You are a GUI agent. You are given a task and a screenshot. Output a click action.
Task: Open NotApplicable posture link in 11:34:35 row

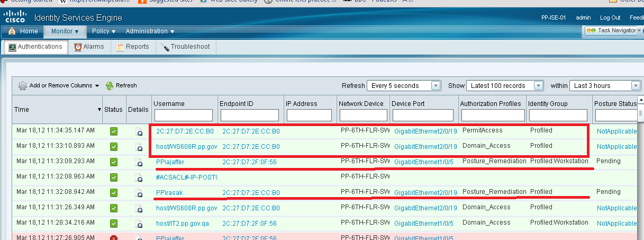tap(616, 131)
